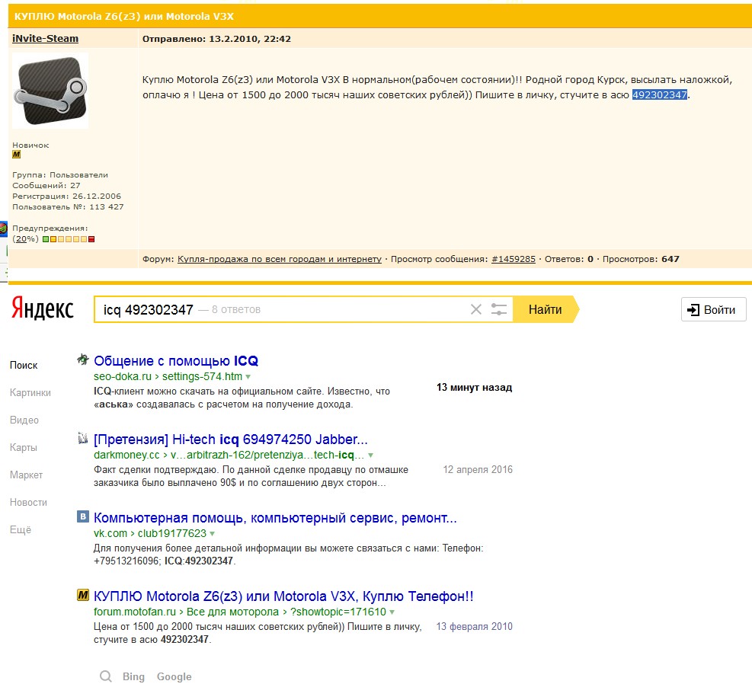The height and width of the screenshot is (700, 752).
Task: Expand dropdown arrow next to club19177623
Action: [213, 534]
